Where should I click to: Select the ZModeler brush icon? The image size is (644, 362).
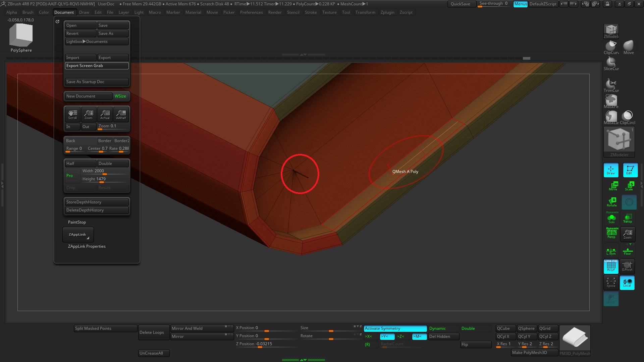[x=611, y=32]
